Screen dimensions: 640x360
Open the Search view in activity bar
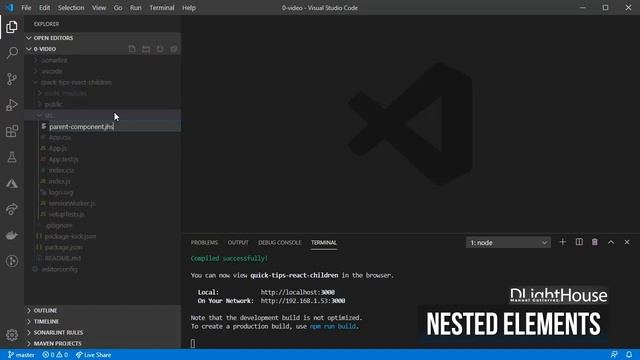pyautogui.click(x=12, y=53)
